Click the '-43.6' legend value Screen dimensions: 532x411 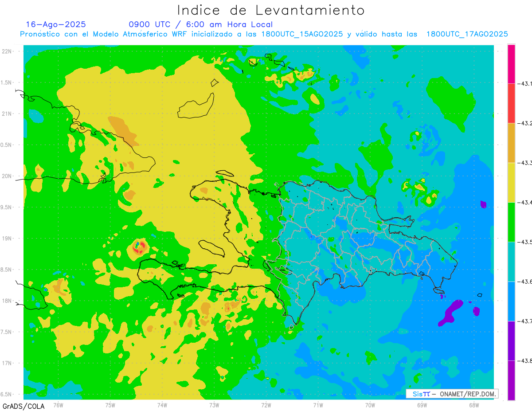coord(524,282)
